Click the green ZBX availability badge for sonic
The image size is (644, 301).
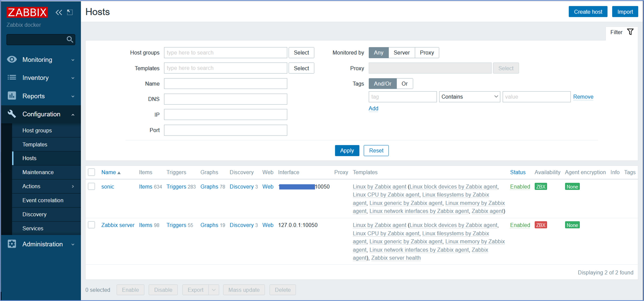540,186
